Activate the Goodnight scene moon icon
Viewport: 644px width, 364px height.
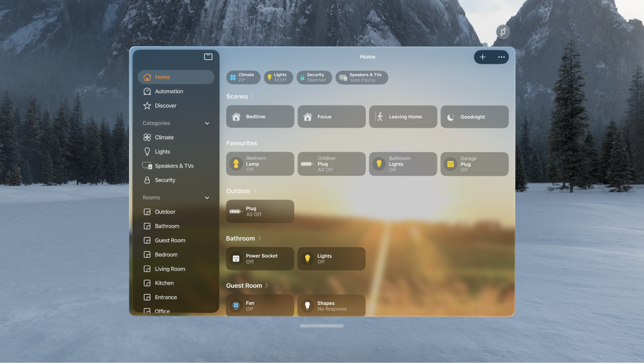(451, 117)
